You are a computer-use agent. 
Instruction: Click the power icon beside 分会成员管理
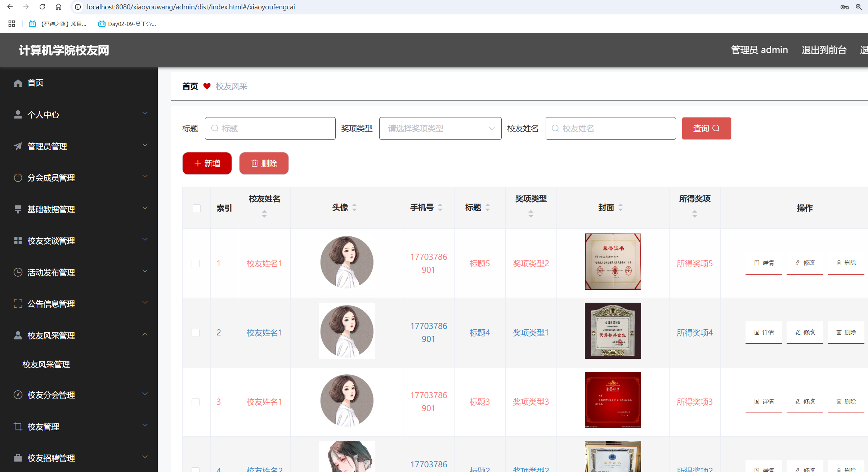pos(18,178)
